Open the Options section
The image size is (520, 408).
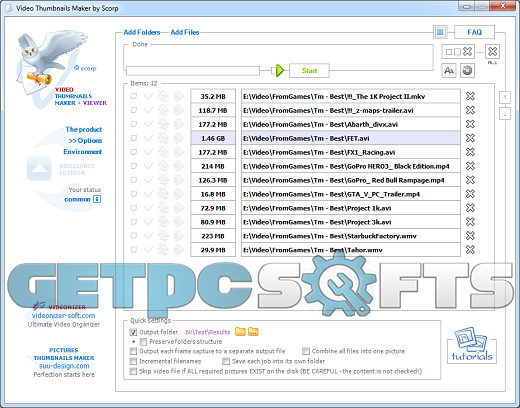point(85,141)
